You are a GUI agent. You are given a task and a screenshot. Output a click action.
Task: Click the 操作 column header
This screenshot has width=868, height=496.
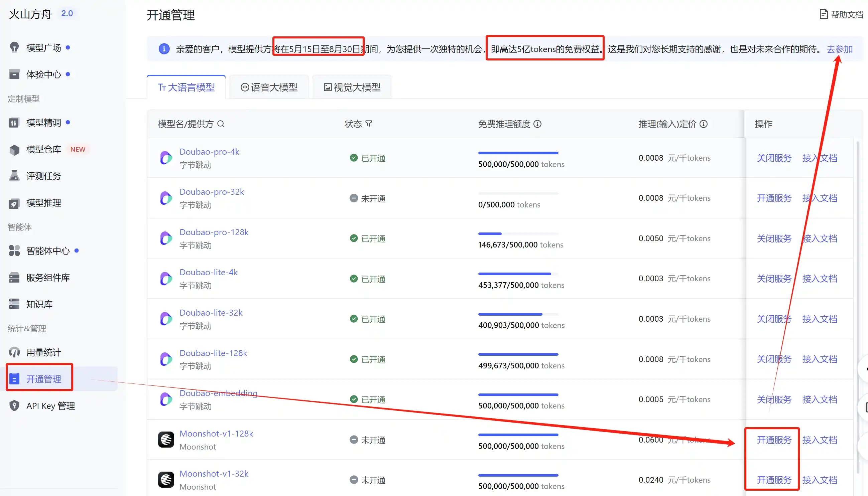point(763,124)
